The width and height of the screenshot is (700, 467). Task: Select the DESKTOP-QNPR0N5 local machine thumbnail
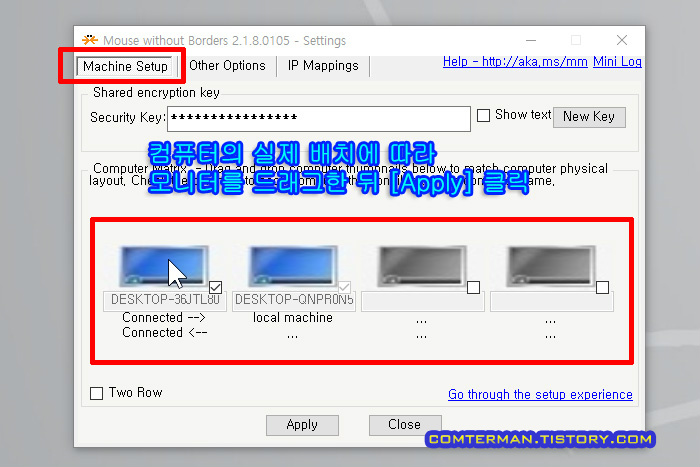tap(293, 266)
